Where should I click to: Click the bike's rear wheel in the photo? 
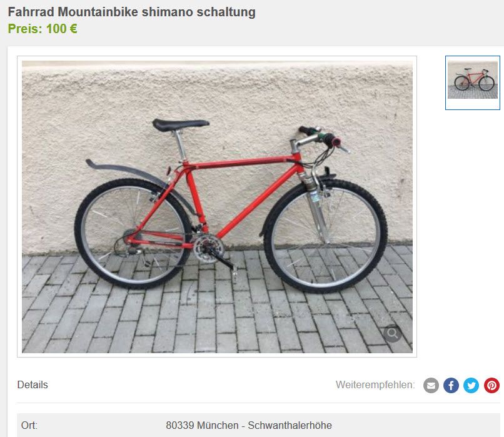[134, 234]
